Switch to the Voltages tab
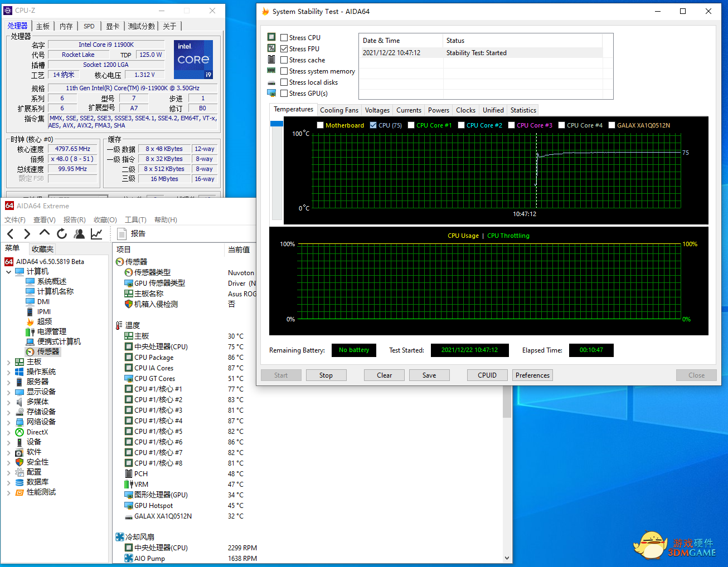728x567 pixels. click(x=377, y=110)
